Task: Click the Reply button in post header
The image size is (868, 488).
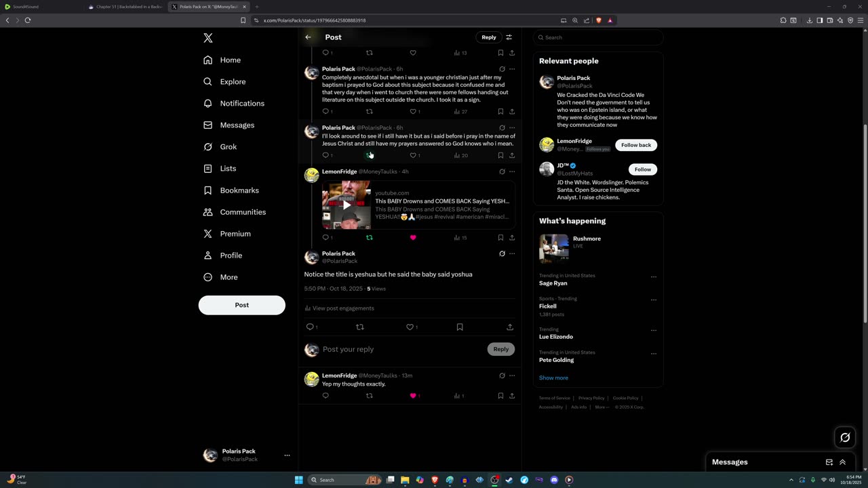Action: tap(488, 37)
